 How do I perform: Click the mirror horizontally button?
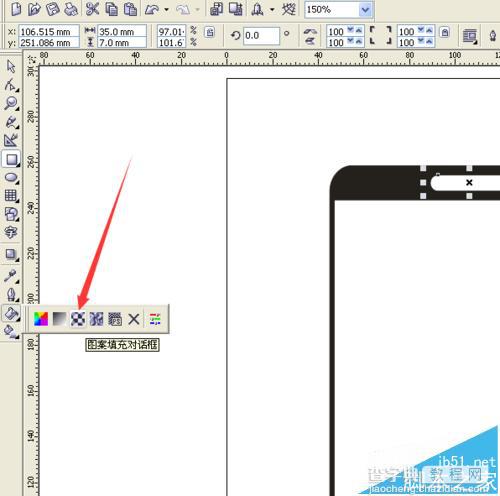[x=310, y=31]
